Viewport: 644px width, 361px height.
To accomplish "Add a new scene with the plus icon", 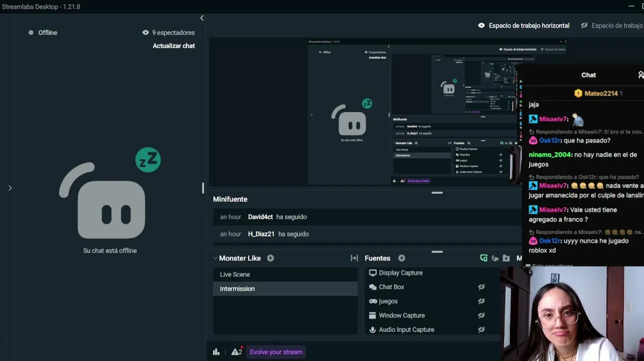I will [271, 258].
